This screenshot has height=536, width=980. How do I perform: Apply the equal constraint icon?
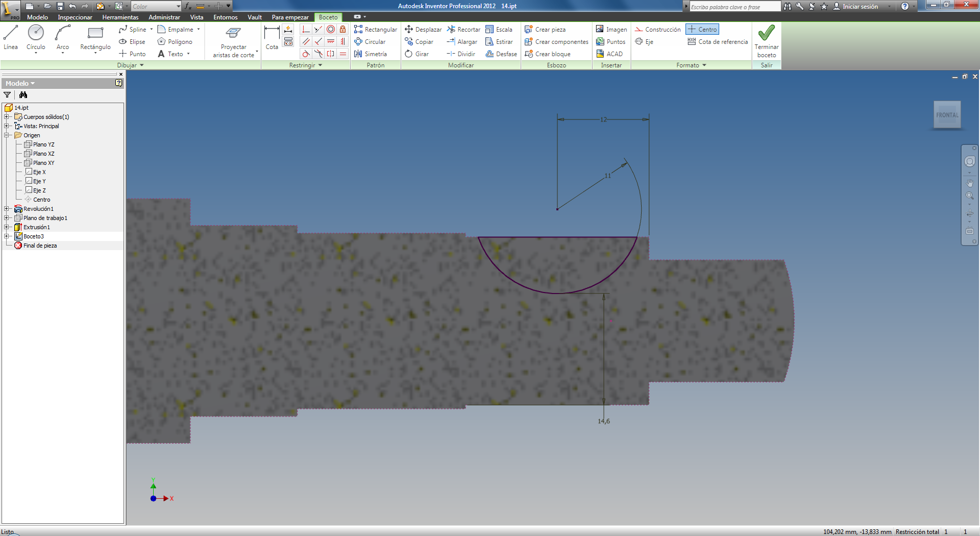point(343,54)
